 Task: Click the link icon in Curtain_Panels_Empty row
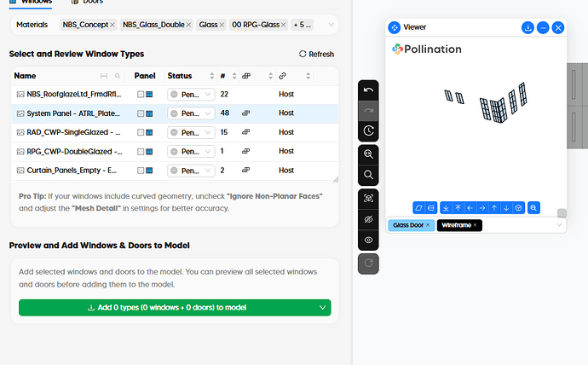[246, 170]
